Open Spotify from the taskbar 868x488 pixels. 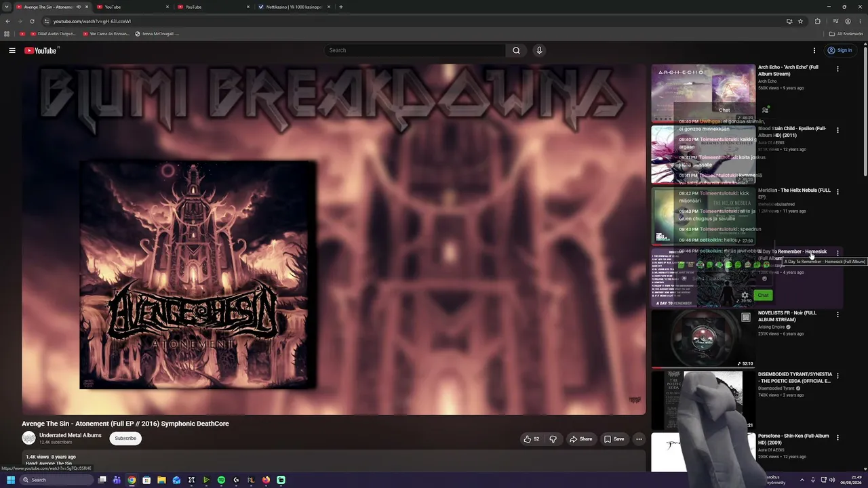click(221, 480)
